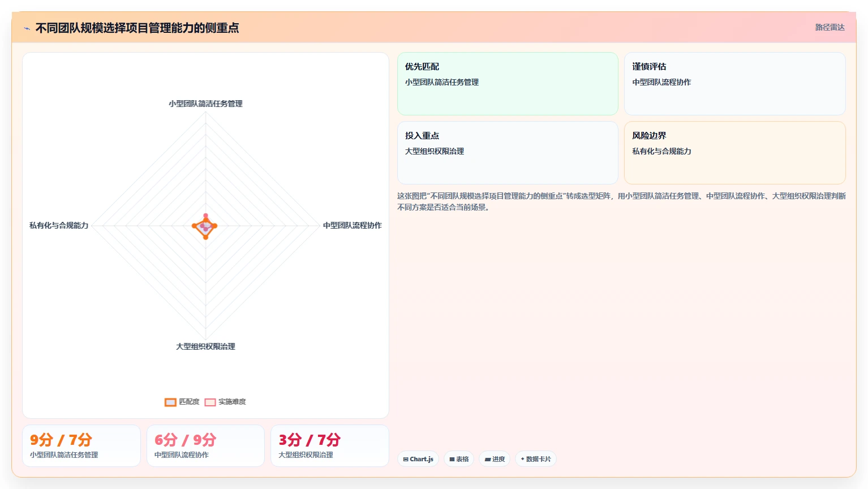Click radar axis label 中型团队流程协作

(x=352, y=225)
